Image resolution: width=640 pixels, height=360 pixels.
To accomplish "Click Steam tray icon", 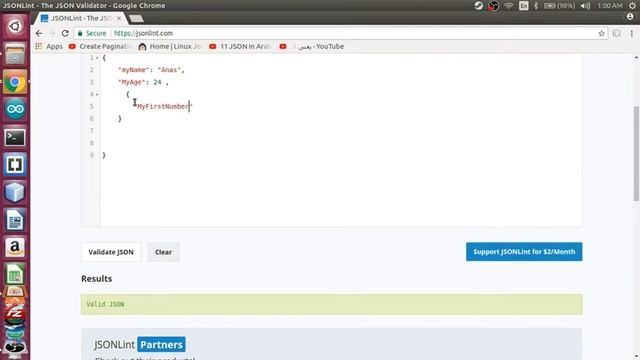I will [x=479, y=6].
